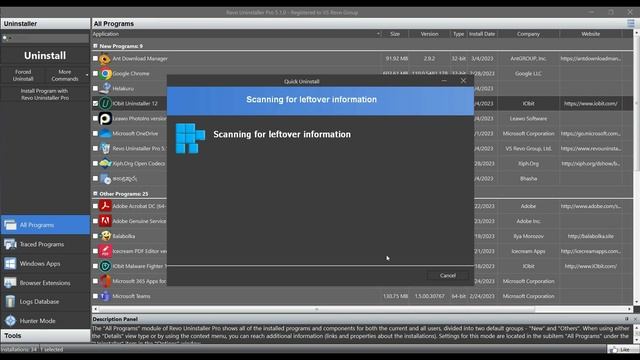Image resolution: width=640 pixels, height=360 pixels.
Task: Open Browser Extensions module
Action: pyautogui.click(x=45, y=282)
